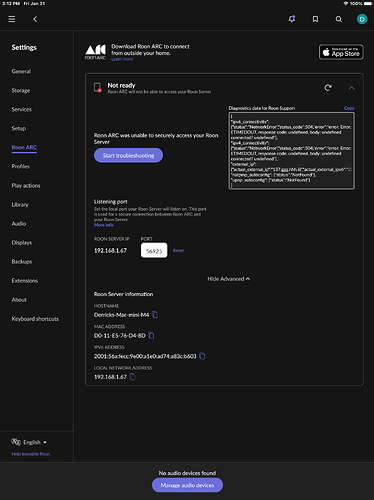Click the Start troubleshooting button
This screenshot has height=500, width=374.
coord(128,155)
